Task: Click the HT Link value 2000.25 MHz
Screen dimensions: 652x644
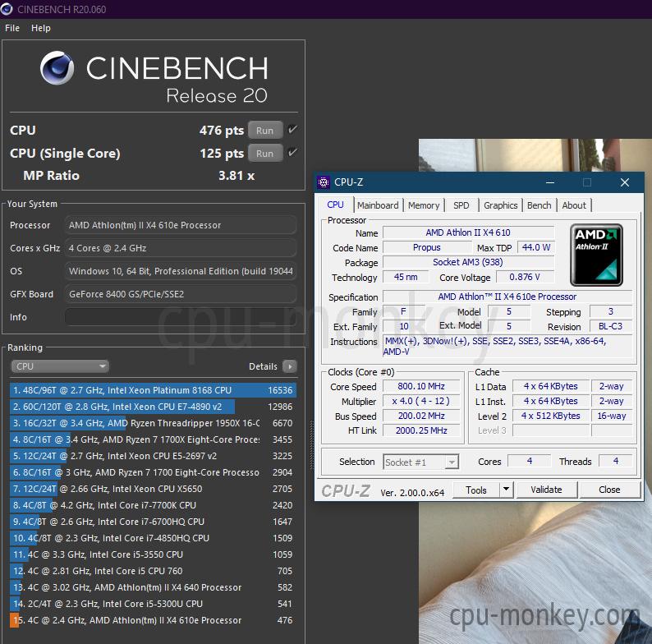Action: [421, 430]
